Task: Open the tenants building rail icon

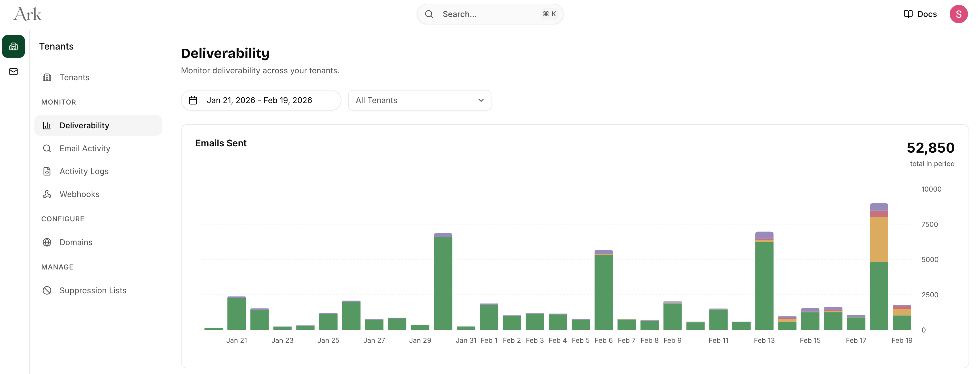Action: pyautogui.click(x=13, y=46)
